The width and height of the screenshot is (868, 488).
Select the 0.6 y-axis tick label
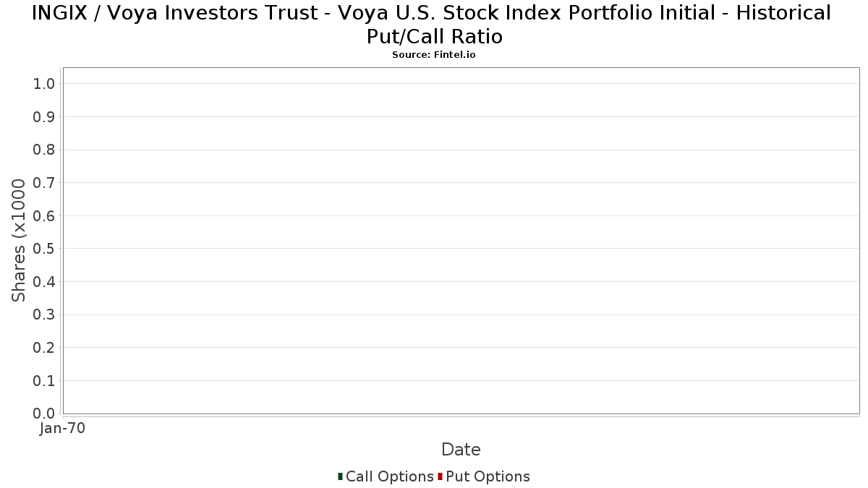pyautogui.click(x=44, y=216)
